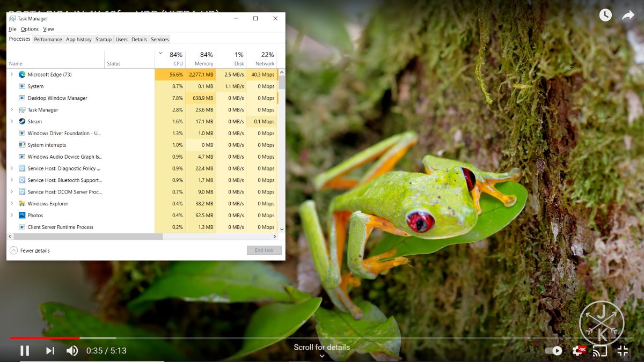This screenshot has height=362, width=644.
Task: Expand Service Host: Bluetooth Support row
Action: pyautogui.click(x=12, y=180)
